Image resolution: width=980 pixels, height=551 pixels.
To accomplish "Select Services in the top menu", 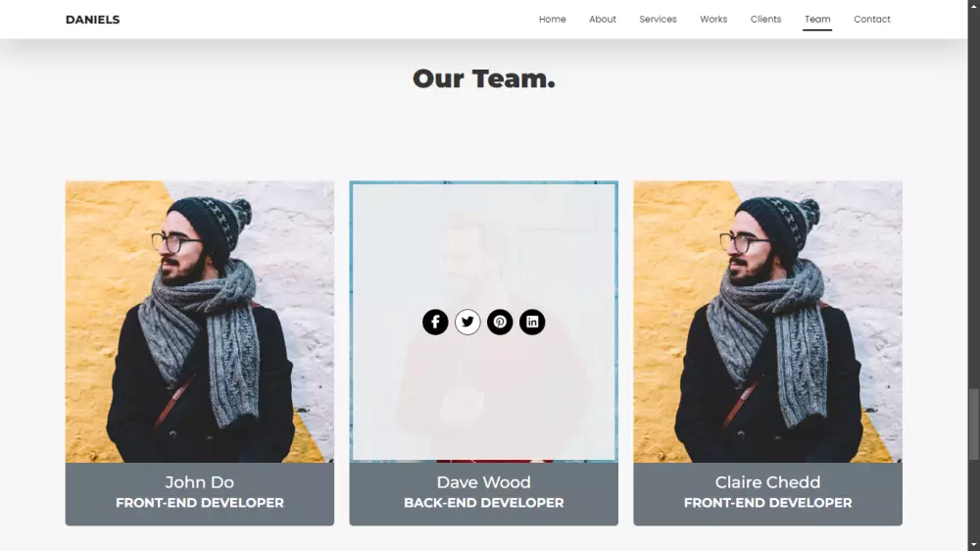I will [x=658, y=20].
